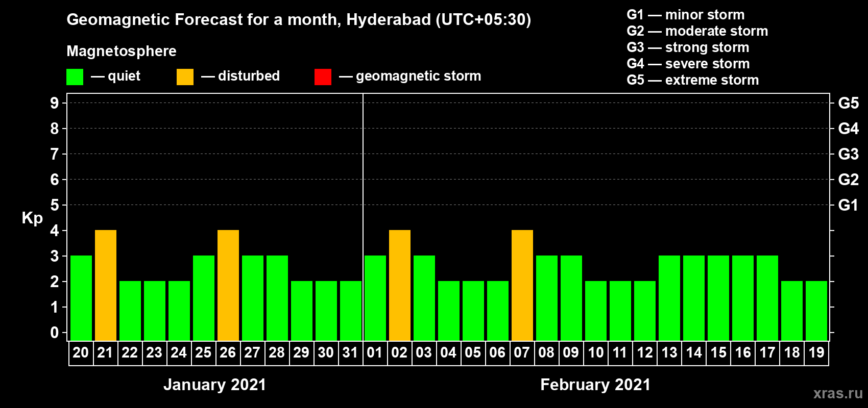
Task: Click the G4 label on the right axis
Action: click(x=849, y=129)
